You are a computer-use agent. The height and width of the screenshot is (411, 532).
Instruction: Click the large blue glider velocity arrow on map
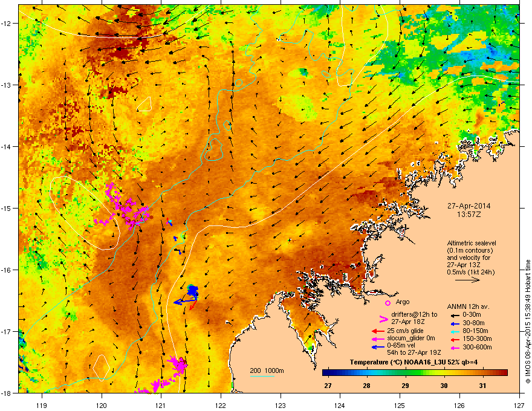point(185,301)
